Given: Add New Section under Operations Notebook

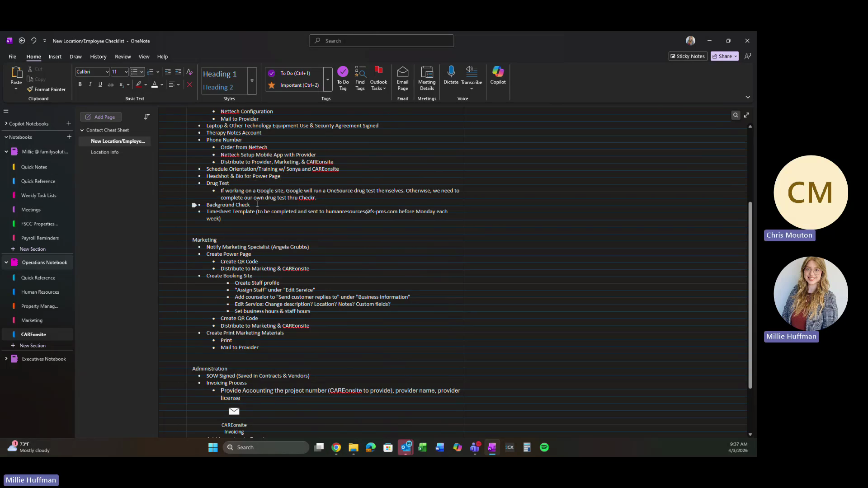Looking at the screenshot, I should [x=32, y=346].
